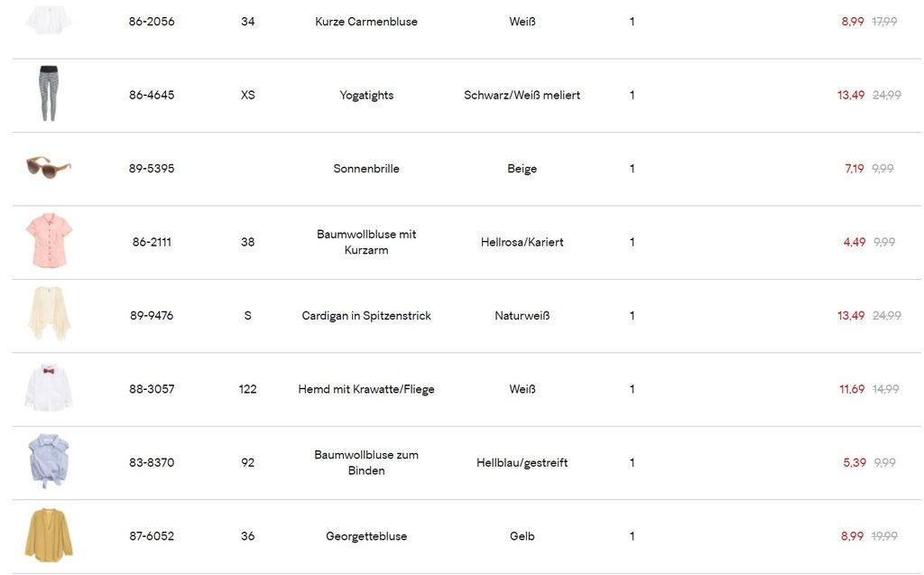This screenshot has height=575, width=924.
Task: Open the yellow Georgettebluse product image
Action: point(49,535)
